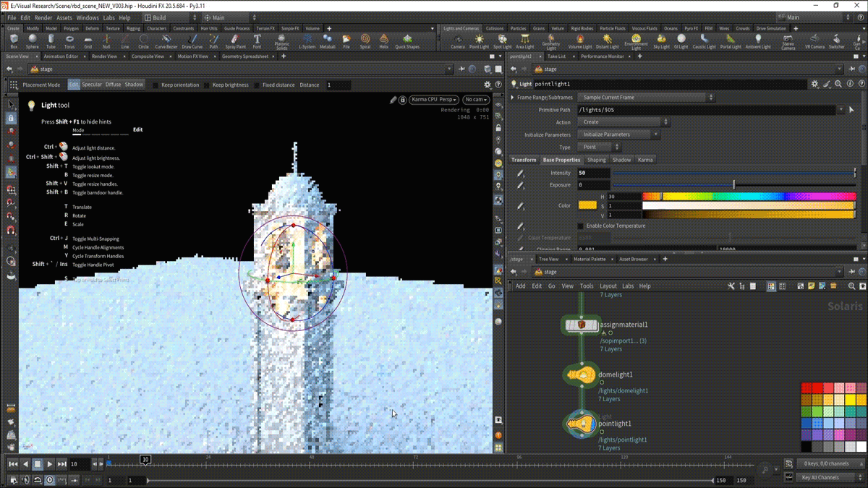Switch to the Shaping parameter tab

coord(596,160)
